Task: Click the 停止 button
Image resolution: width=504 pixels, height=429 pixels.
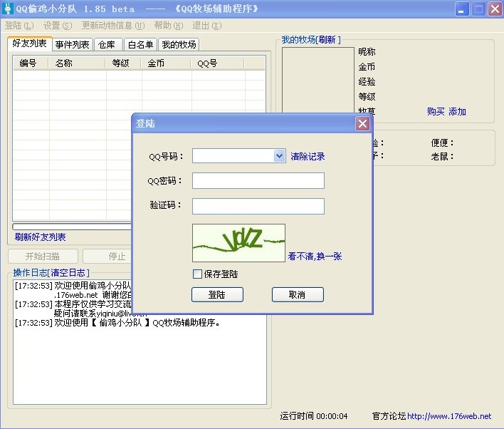Action: pyautogui.click(x=107, y=256)
